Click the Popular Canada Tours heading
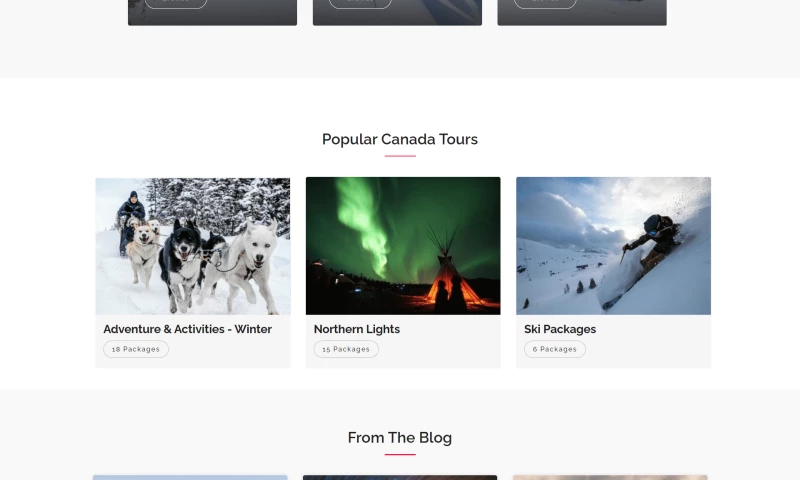 pos(400,139)
